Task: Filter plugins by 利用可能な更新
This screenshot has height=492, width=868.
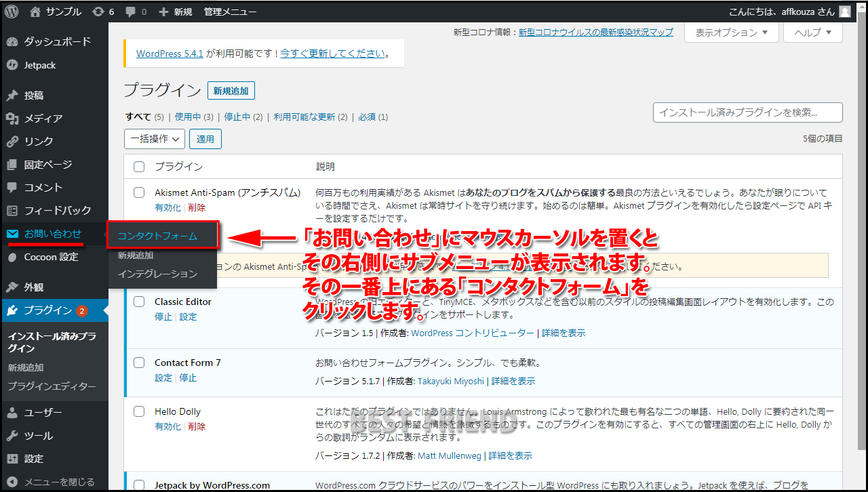Action: tap(306, 117)
